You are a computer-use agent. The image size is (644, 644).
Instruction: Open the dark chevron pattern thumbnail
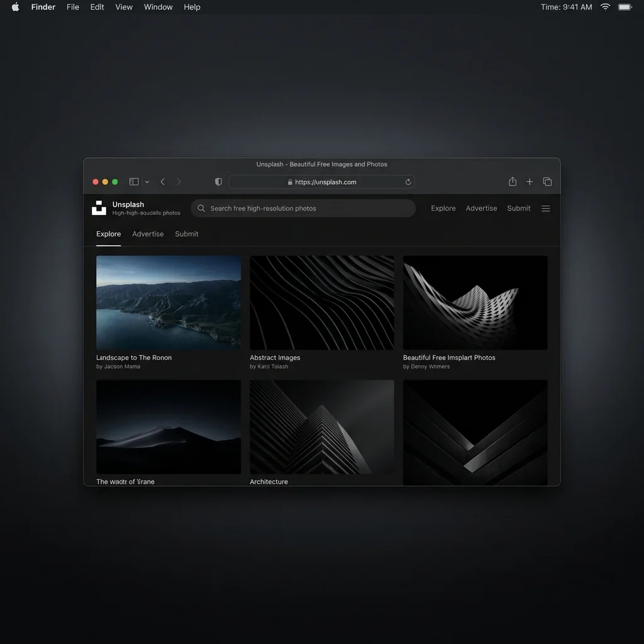475,433
